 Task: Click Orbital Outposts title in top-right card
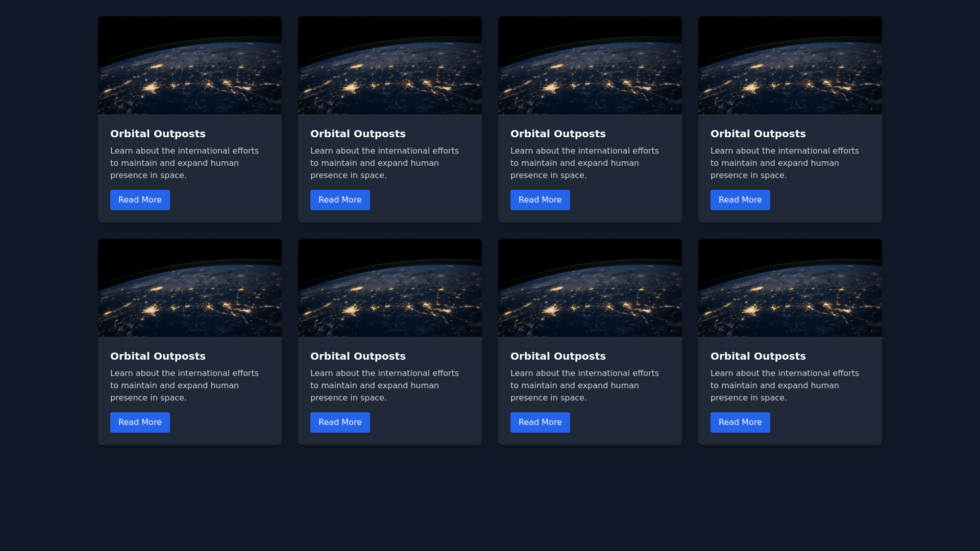pos(758,134)
